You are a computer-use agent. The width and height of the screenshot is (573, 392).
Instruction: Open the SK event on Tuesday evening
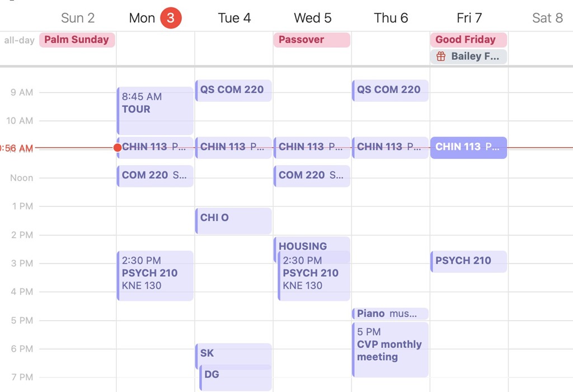[x=233, y=354]
